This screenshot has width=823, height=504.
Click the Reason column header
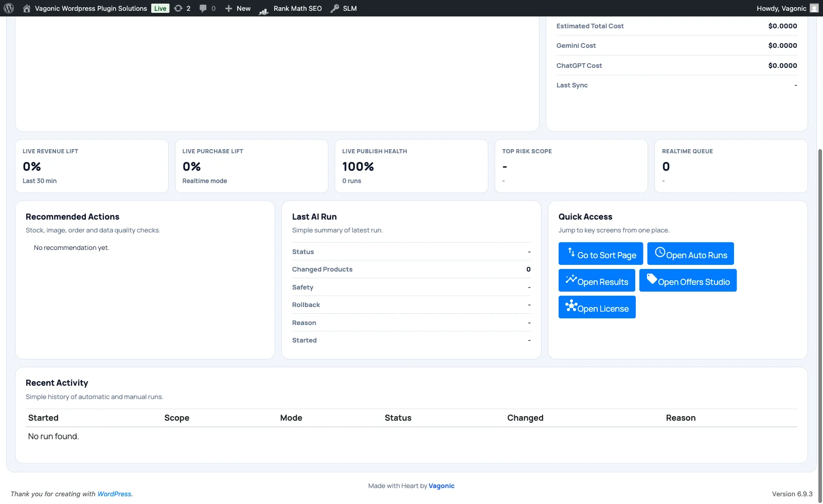[681, 418]
